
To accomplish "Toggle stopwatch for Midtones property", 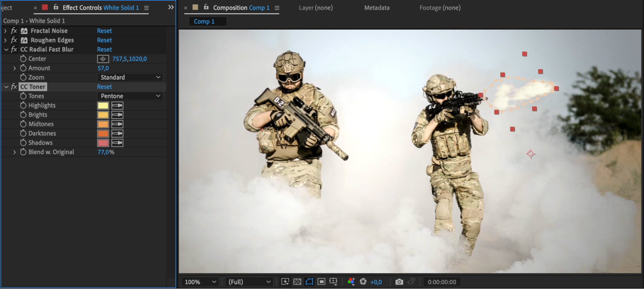I will (23, 124).
